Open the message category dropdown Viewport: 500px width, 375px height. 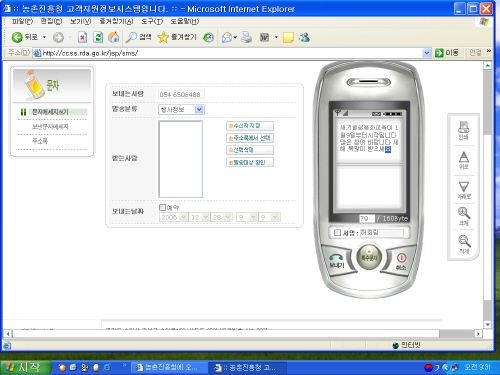tap(181, 109)
